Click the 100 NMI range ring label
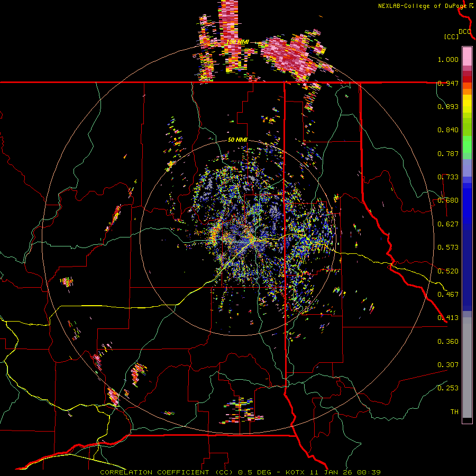The image size is (476, 476). tap(237, 42)
